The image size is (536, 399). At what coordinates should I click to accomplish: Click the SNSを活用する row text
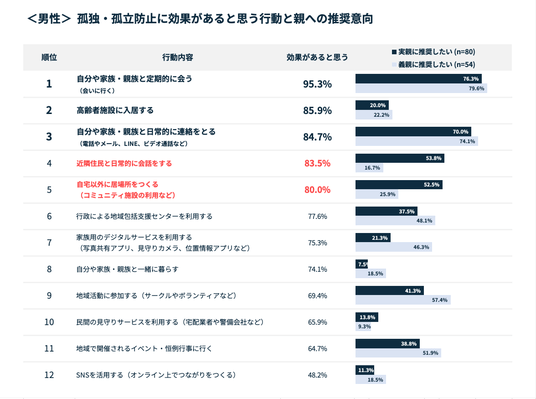pyautogui.click(x=156, y=375)
